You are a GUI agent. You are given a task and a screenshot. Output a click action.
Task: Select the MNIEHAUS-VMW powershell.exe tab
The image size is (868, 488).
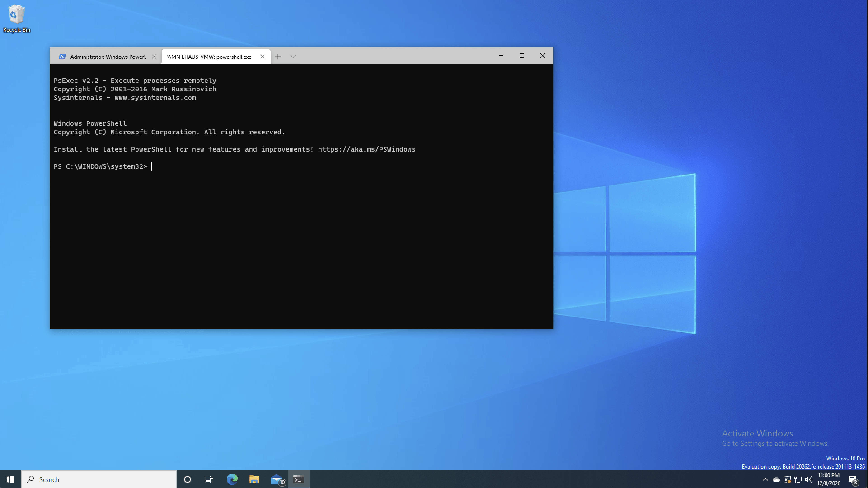click(x=209, y=57)
